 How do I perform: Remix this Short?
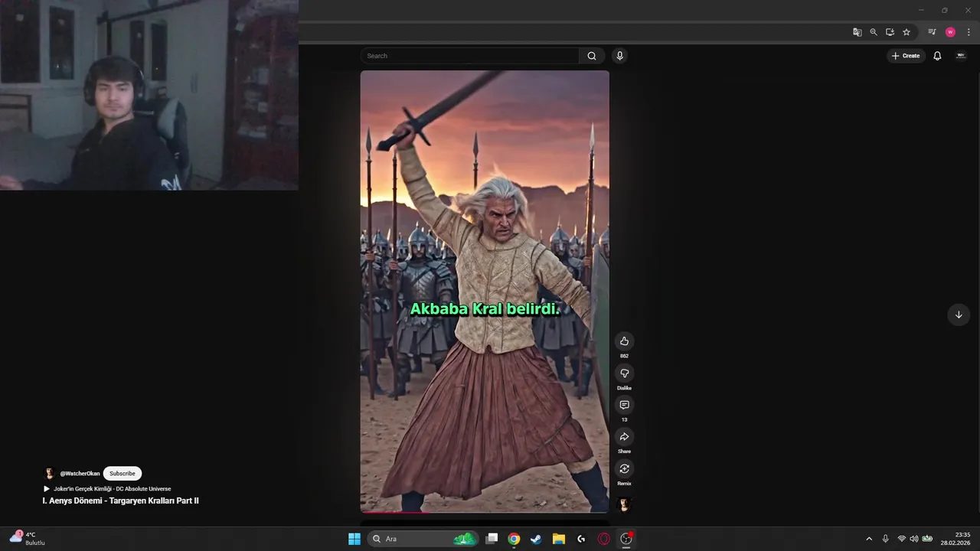pyautogui.click(x=624, y=469)
